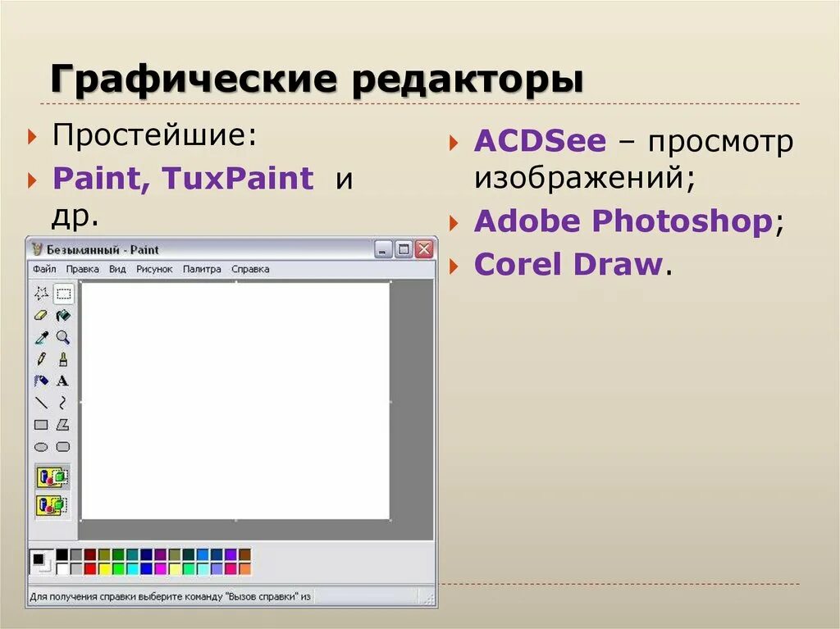Select the straight Line tool
Viewport: 840px width, 629px height.
coord(41,403)
